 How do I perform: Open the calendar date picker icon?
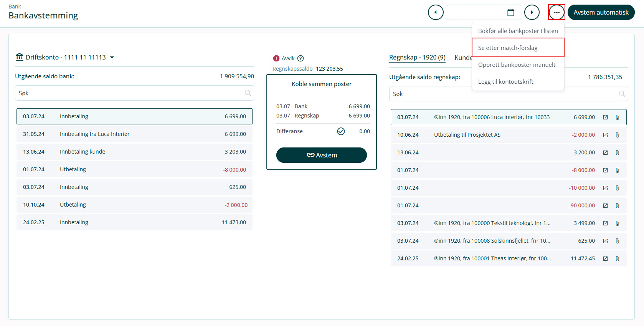510,12
